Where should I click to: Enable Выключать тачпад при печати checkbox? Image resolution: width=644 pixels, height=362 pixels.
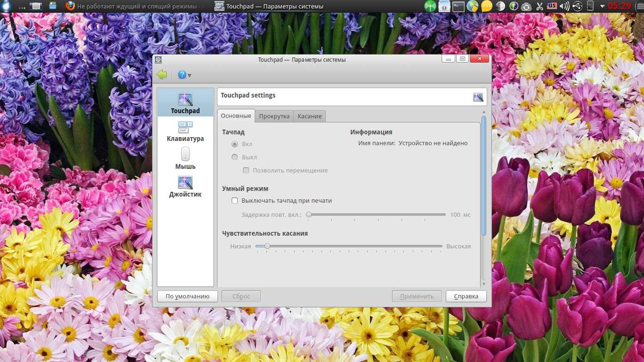click(235, 201)
